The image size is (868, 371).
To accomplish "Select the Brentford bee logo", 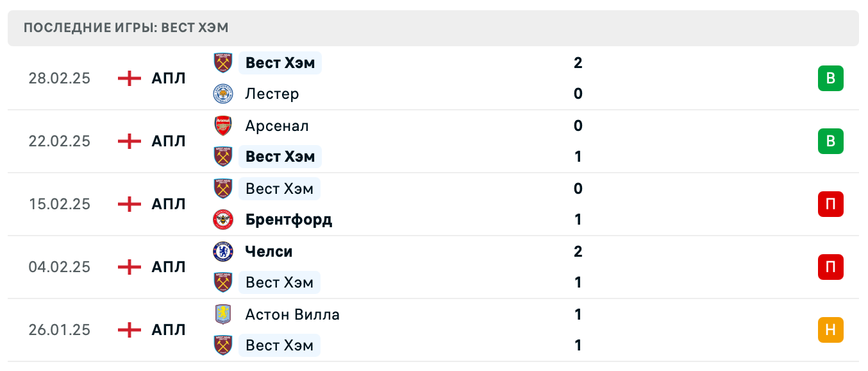I will pyautogui.click(x=223, y=220).
